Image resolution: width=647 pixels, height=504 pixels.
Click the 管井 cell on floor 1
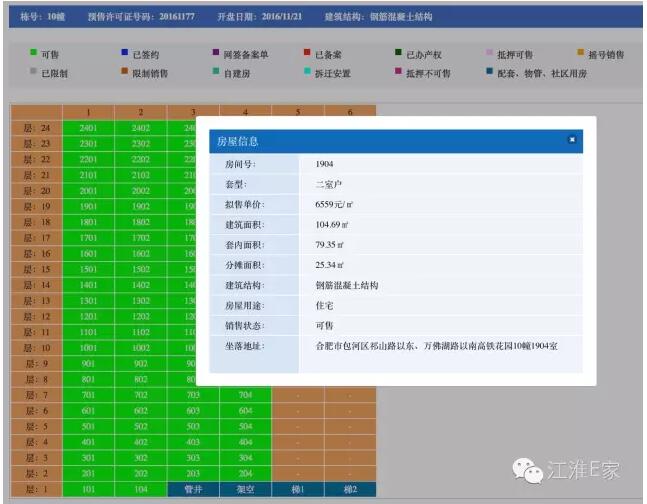(192, 489)
